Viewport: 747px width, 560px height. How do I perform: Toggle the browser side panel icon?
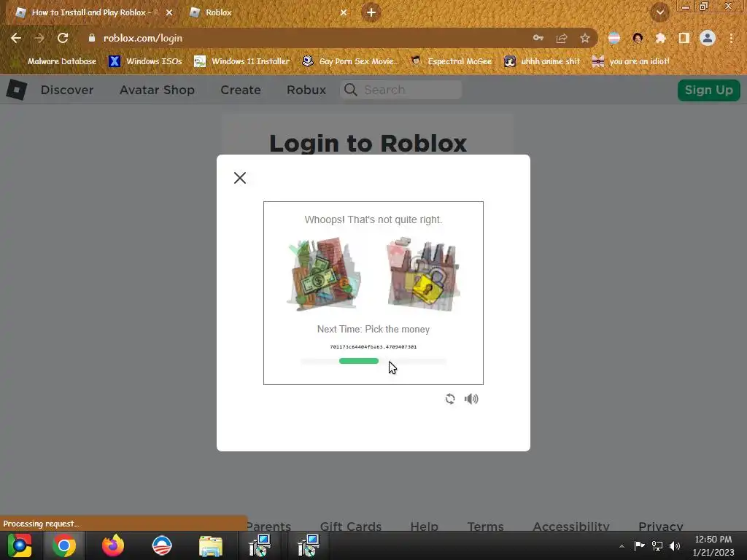(684, 38)
